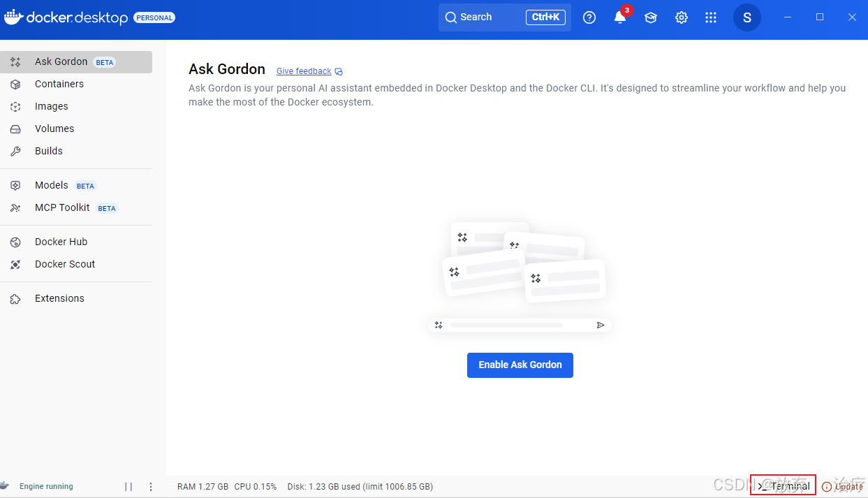This screenshot has height=498, width=868.
Task: Click the Disk usage status text
Action: 360,486
